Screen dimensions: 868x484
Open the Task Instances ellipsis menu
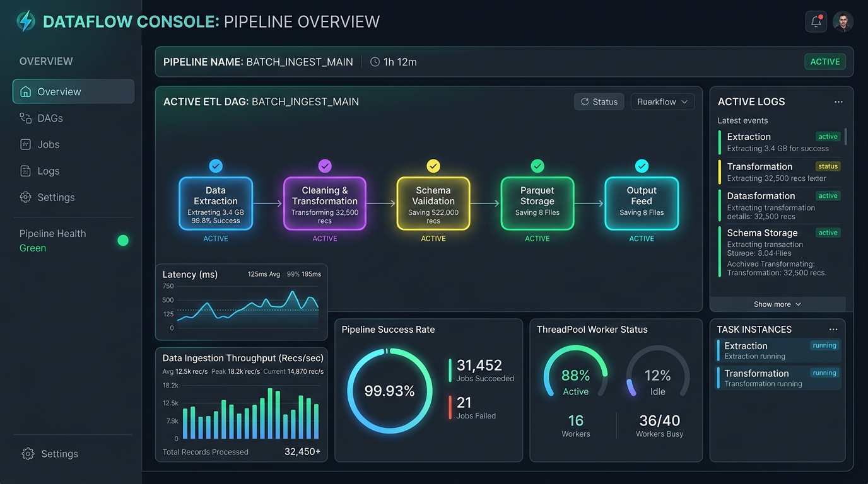pyautogui.click(x=833, y=330)
